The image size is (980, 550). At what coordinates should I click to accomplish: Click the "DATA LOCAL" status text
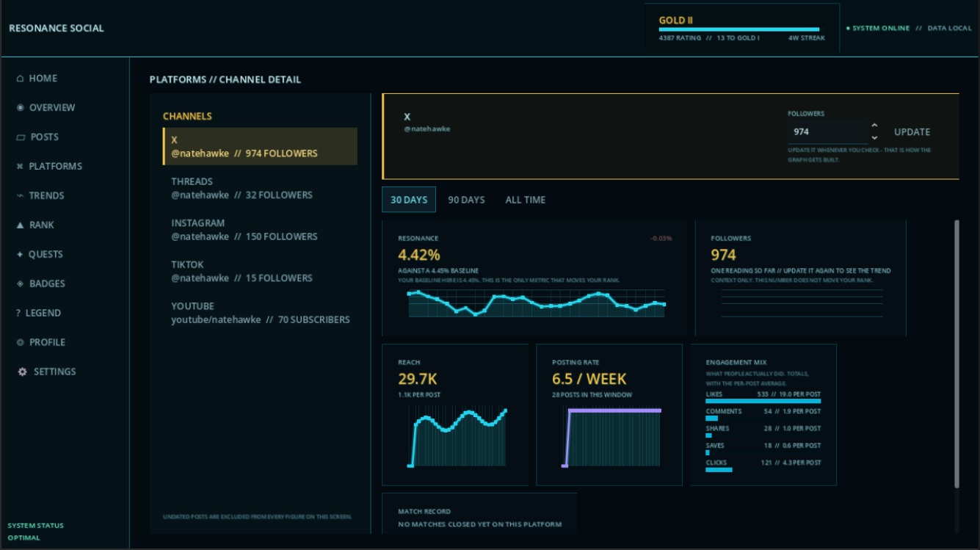click(950, 29)
